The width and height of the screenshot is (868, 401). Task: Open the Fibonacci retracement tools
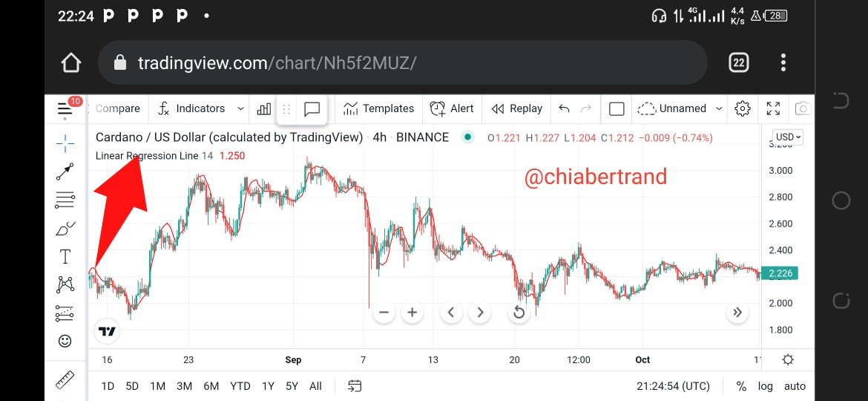(x=65, y=200)
